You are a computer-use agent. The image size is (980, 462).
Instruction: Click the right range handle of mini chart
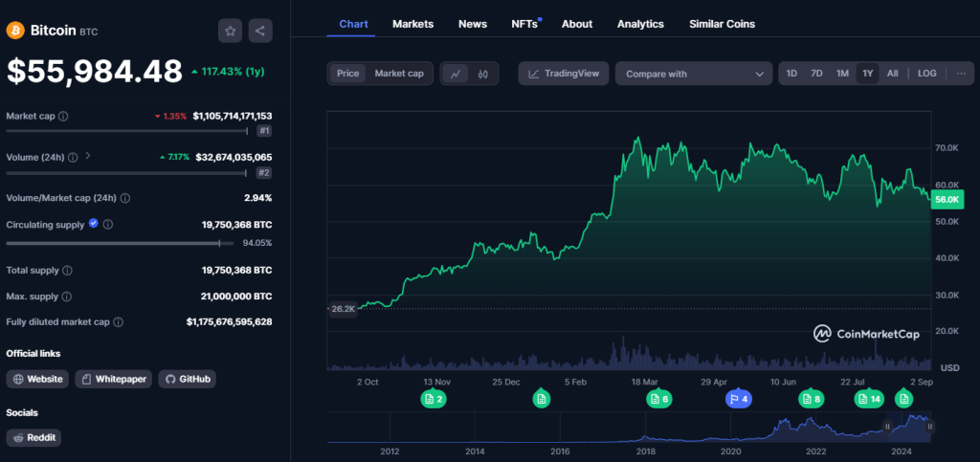(930, 427)
